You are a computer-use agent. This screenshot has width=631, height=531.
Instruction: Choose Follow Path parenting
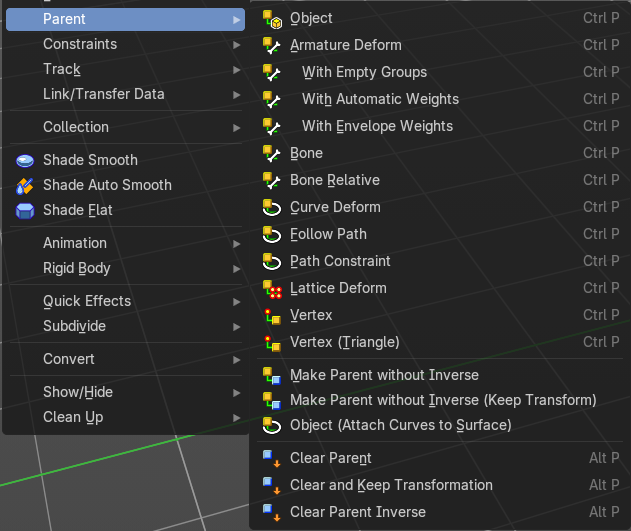[x=440, y=234]
